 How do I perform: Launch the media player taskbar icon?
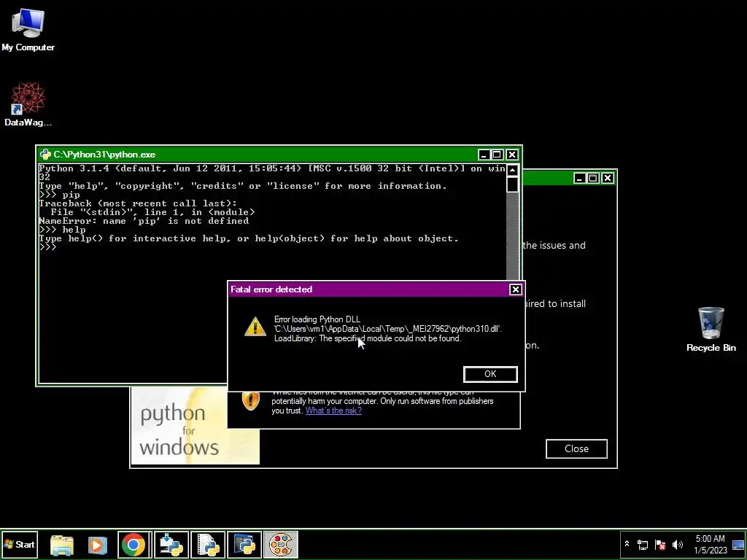(x=97, y=545)
